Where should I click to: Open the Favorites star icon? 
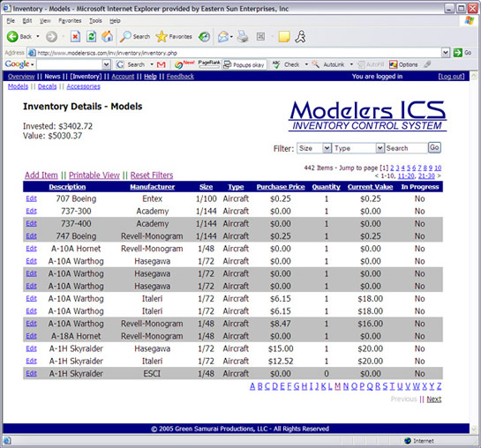[162, 37]
